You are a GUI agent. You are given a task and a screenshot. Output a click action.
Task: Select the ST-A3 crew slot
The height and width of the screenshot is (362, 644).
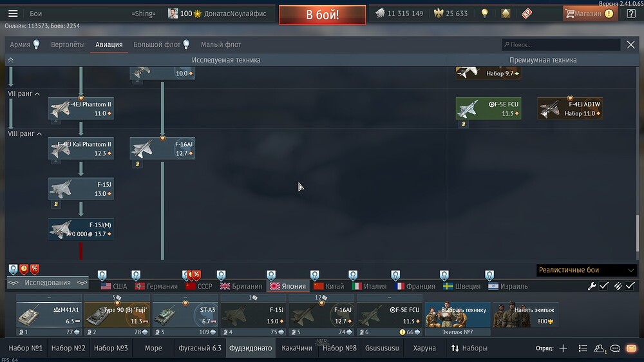click(185, 315)
